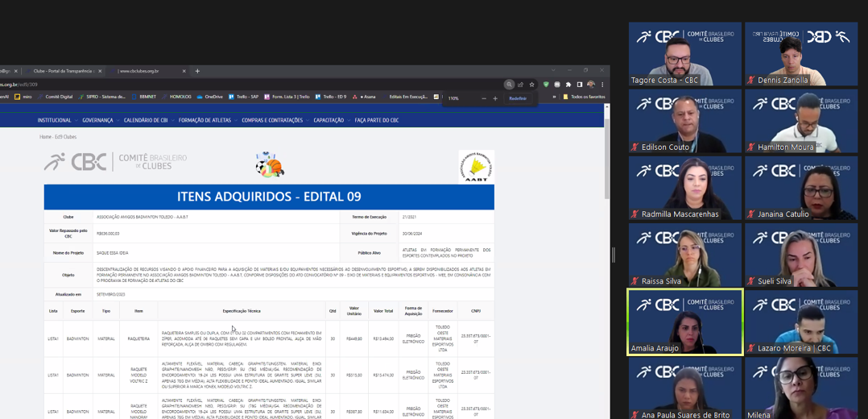868x419 pixels.
Task: Close the www.cbclubes.org.br tab
Action: pyautogui.click(x=184, y=71)
